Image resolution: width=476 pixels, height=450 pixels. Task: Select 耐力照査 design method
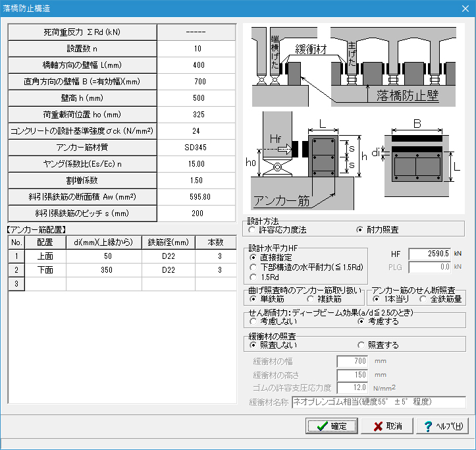click(x=359, y=230)
